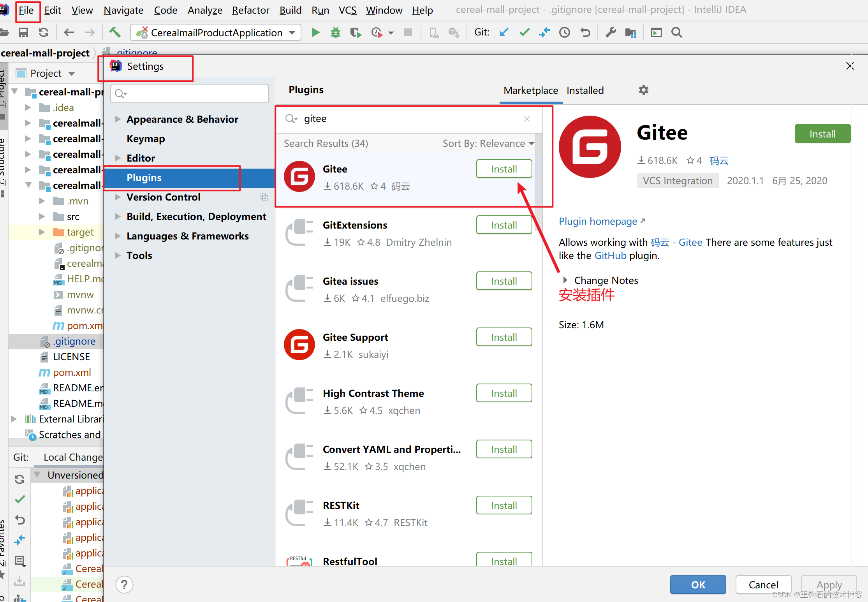Image resolution: width=868 pixels, height=602 pixels.
Task: Click the Debug bug icon
Action: 335,33
